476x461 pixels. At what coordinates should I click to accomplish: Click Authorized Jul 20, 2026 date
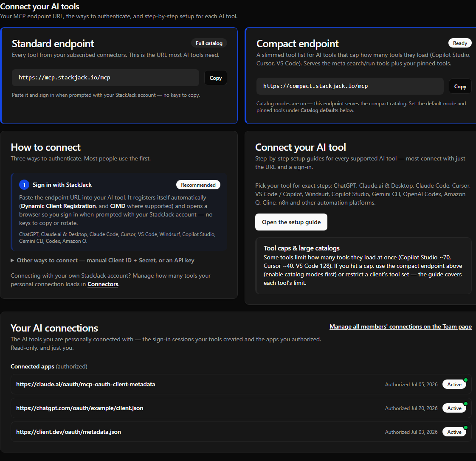411,408
